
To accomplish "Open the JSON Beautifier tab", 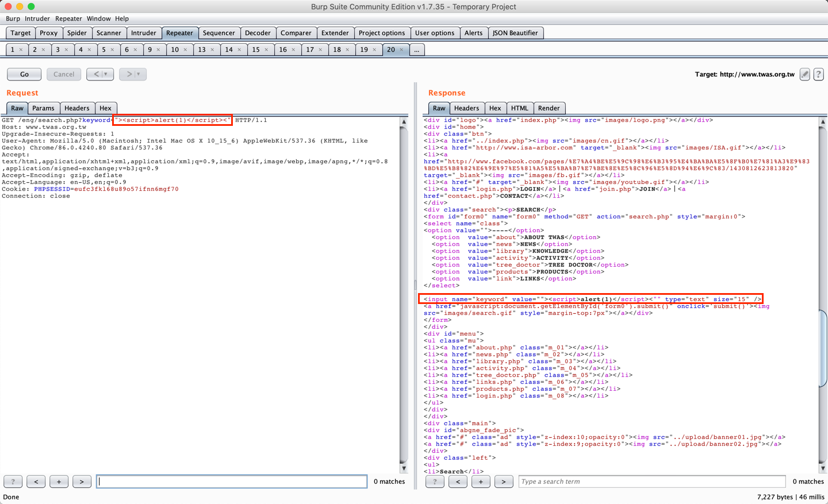I will 515,33.
